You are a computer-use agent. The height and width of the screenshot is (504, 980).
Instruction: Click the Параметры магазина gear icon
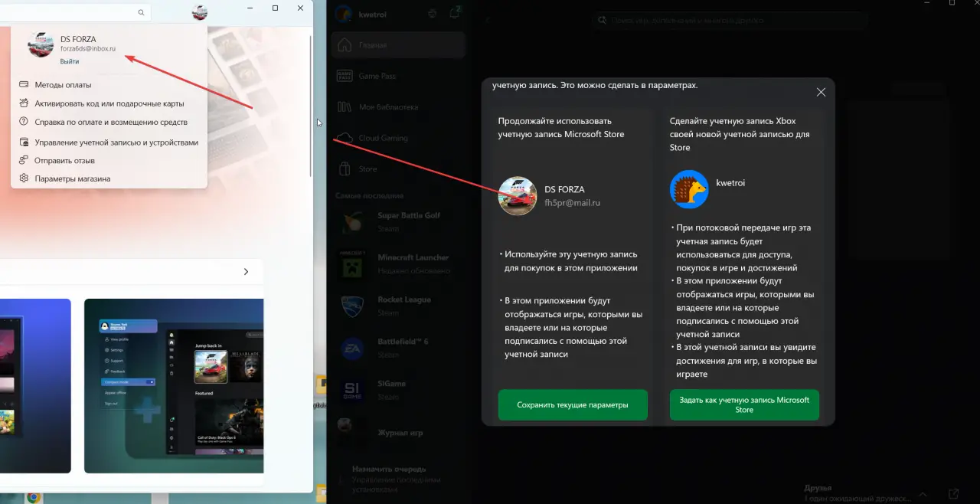(x=24, y=178)
